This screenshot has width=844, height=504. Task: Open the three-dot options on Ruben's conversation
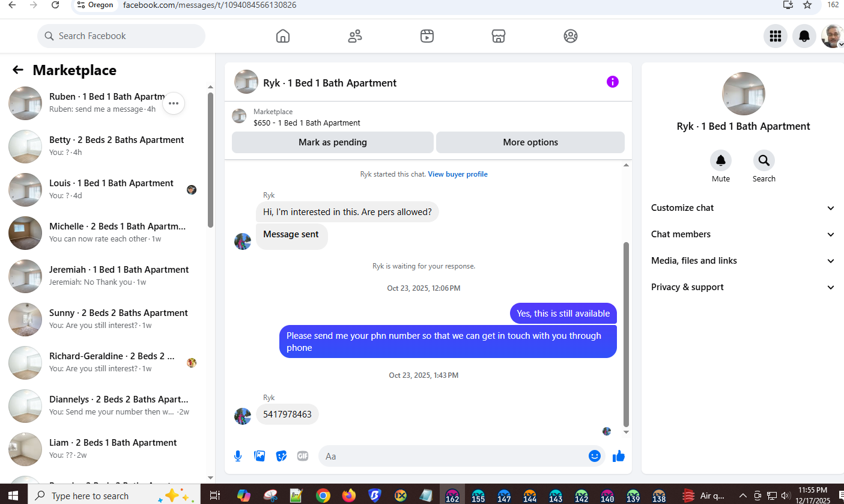(174, 103)
